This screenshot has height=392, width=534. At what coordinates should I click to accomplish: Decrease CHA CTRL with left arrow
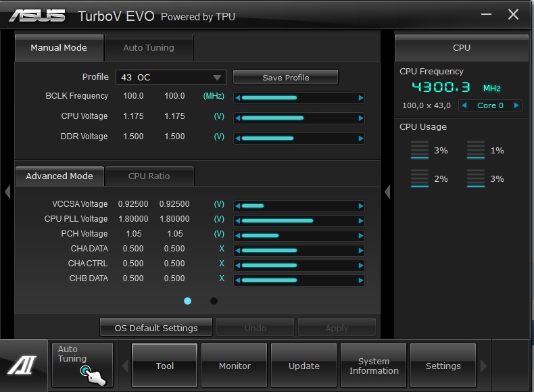[238, 266]
